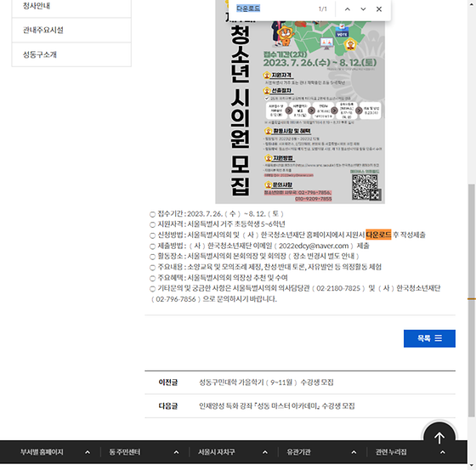Click the page vertical scrollbar thumb

(471, 301)
